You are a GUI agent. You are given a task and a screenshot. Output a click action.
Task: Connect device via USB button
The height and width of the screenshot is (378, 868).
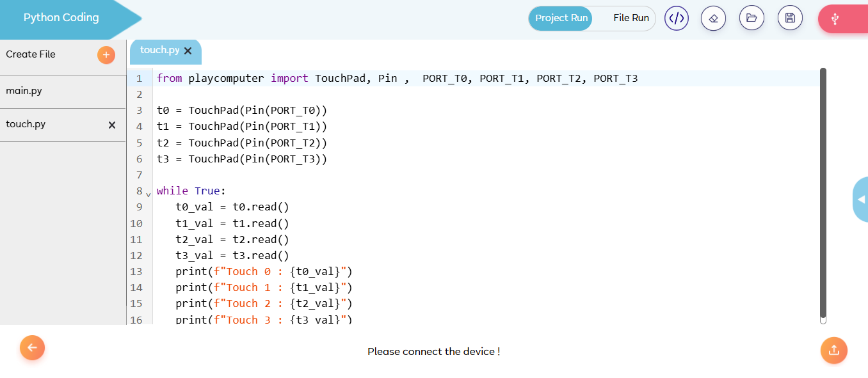pos(835,19)
